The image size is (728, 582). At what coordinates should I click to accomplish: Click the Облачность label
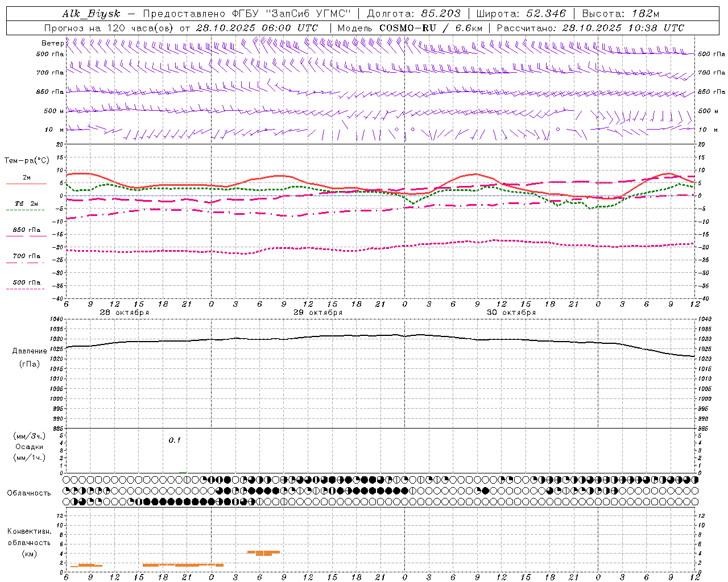pos(29,493)
